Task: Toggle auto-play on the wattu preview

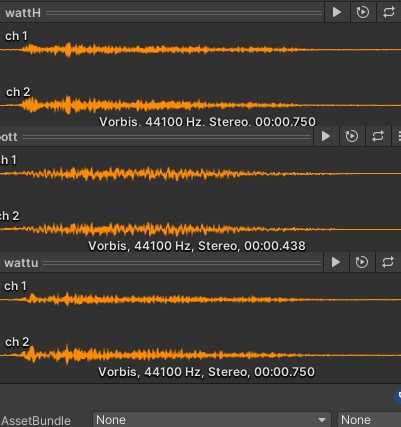Action: [362, 262]
